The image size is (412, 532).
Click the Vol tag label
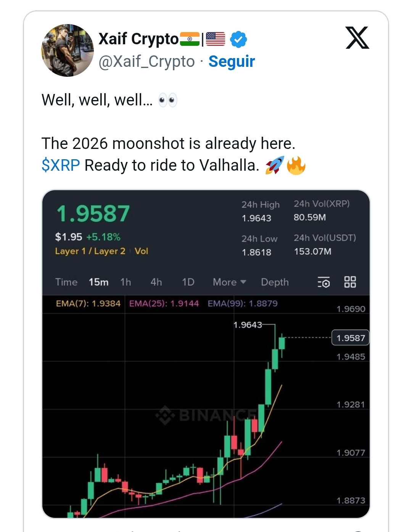(141, 251)
